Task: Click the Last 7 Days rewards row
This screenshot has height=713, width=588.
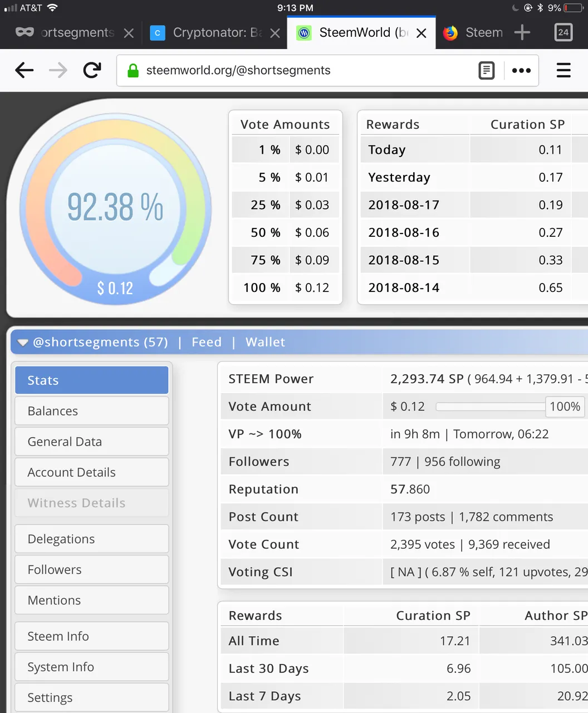Action: 404,696
